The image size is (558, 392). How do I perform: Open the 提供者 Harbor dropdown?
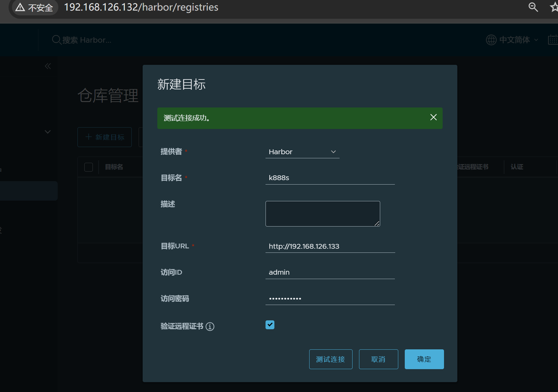pos(302,152)
